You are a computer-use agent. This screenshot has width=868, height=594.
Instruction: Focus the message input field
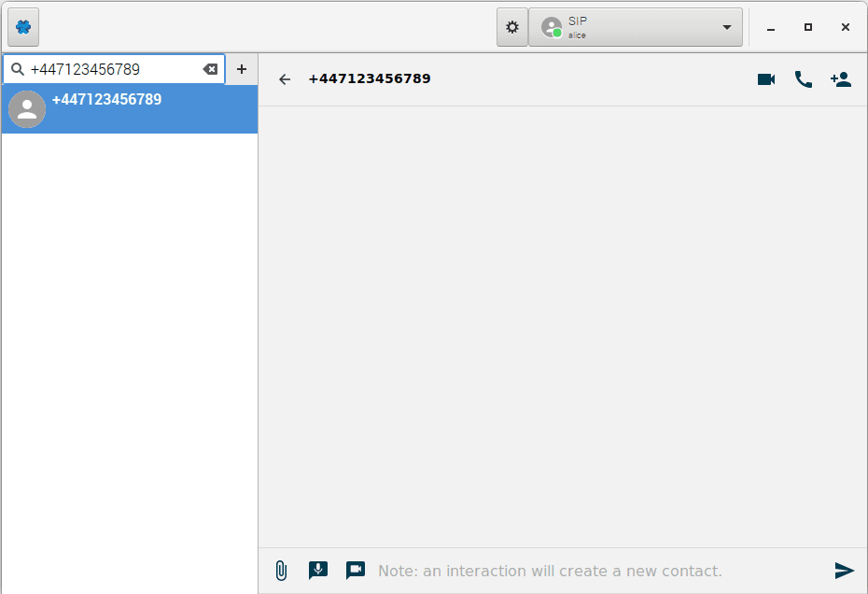pyautogui.click(x=597, y=571)
